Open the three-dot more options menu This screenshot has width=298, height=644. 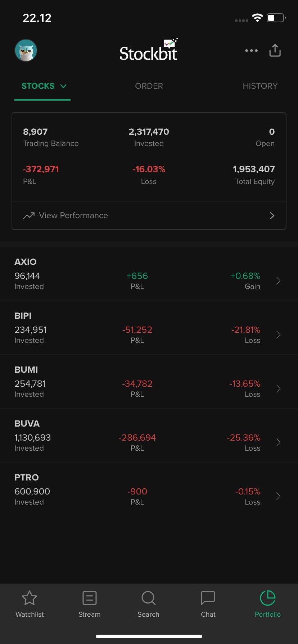click(251, 51)
